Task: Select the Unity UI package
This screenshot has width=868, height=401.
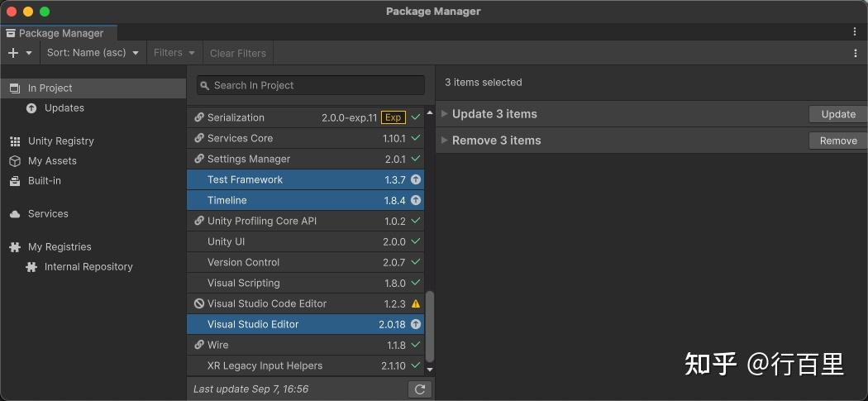Action: 306,241
